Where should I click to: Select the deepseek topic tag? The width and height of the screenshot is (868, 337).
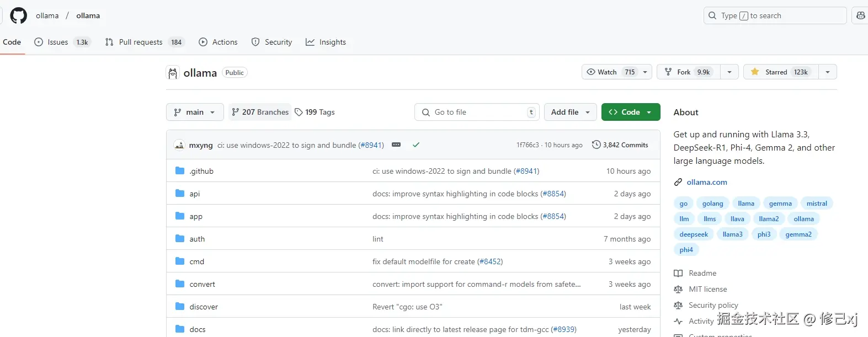(694, 234)
